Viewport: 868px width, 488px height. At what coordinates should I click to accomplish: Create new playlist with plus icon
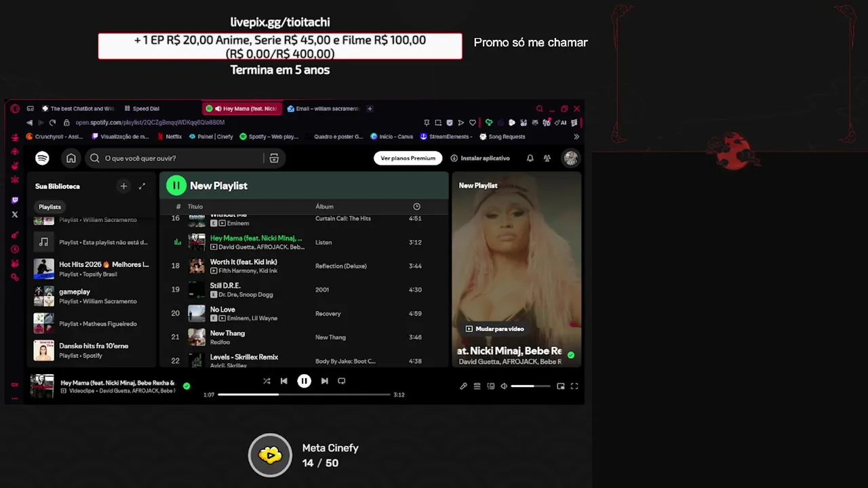click(123, 186)
